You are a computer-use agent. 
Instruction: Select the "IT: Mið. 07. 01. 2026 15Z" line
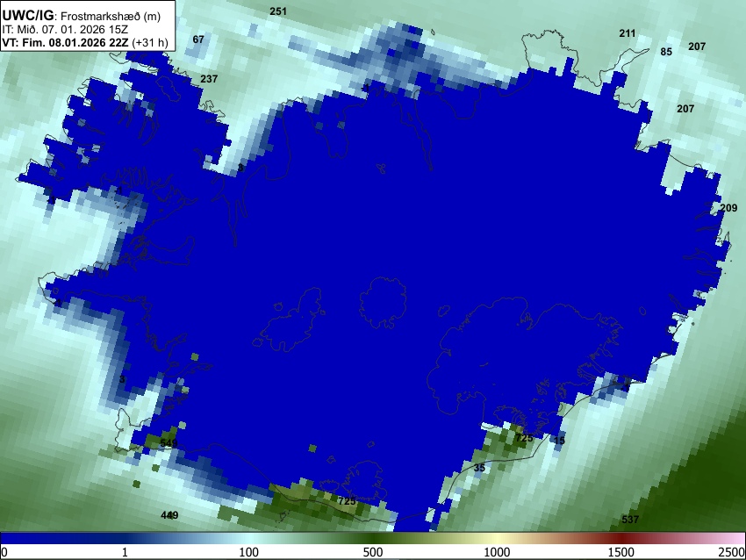pyautogui.click(x=65, y=30)
